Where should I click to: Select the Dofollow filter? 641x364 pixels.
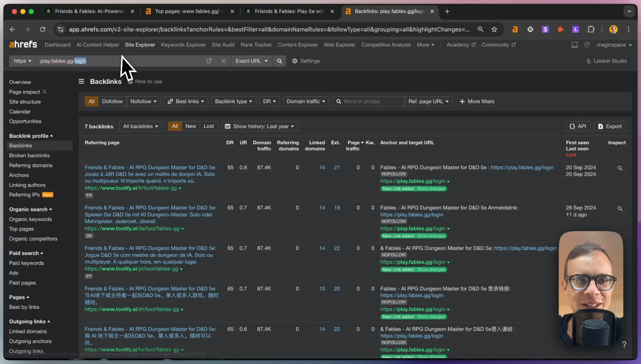[x=112, y=101]
